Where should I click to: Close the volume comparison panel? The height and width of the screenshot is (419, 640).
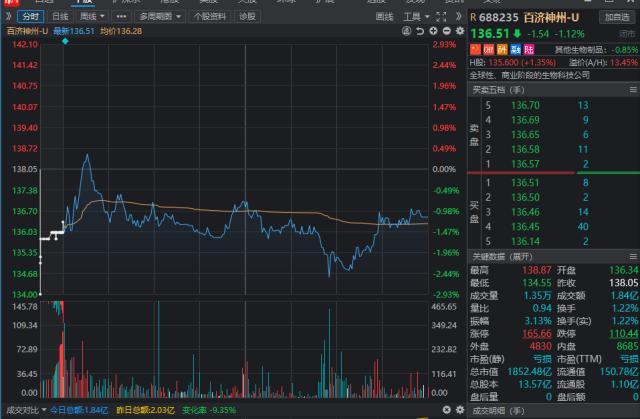pos(447,410)
